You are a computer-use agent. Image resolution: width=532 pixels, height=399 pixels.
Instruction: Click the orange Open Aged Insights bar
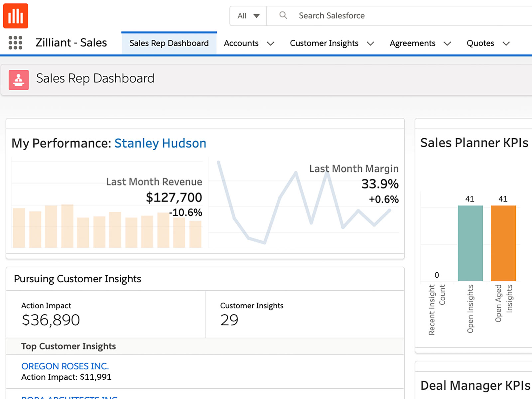pyautogui.click(x=503, y=243)
